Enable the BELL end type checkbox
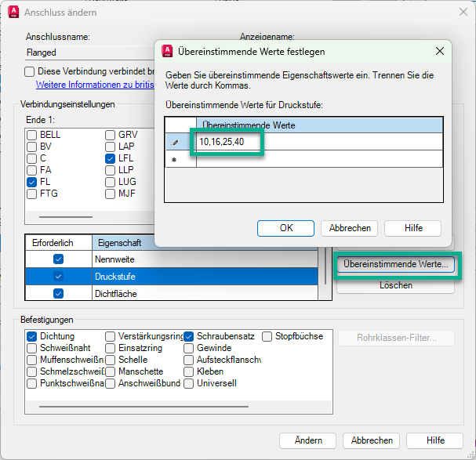 (x=32, y=135)
